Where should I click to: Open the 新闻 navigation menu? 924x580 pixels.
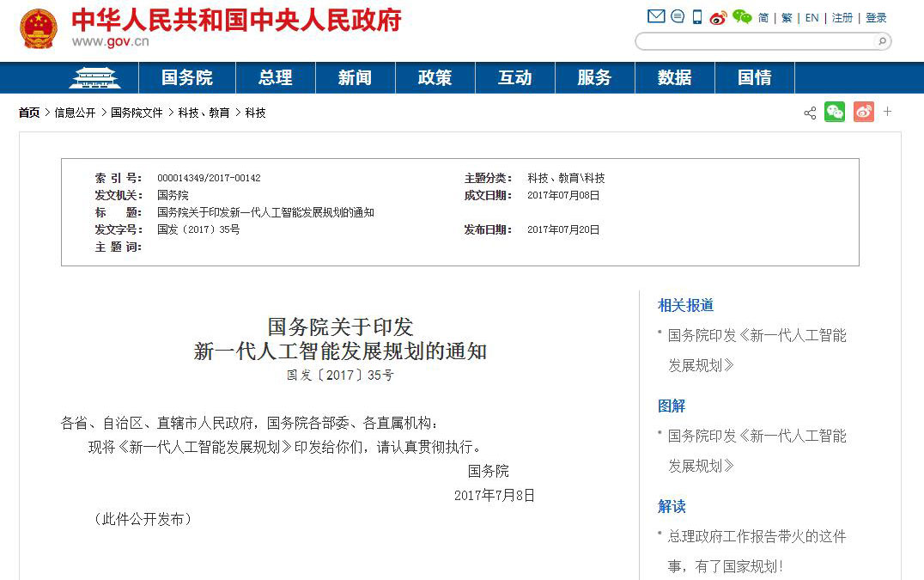coord(355,76)
